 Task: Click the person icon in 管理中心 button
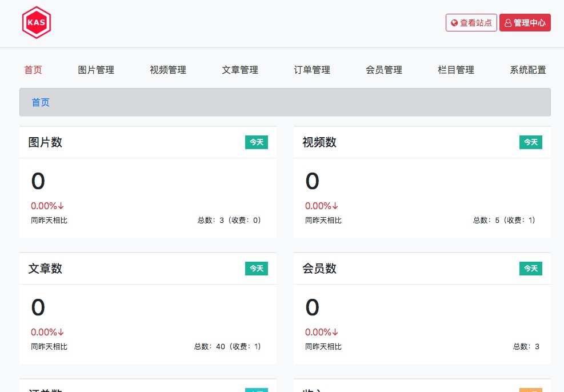coord(509,22)
